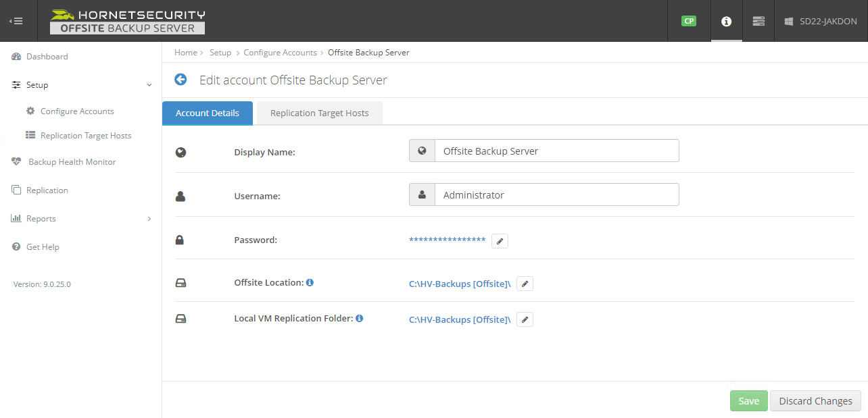Expand the Reports section
This screenshot has width=868, height=418.
[149, 218]
